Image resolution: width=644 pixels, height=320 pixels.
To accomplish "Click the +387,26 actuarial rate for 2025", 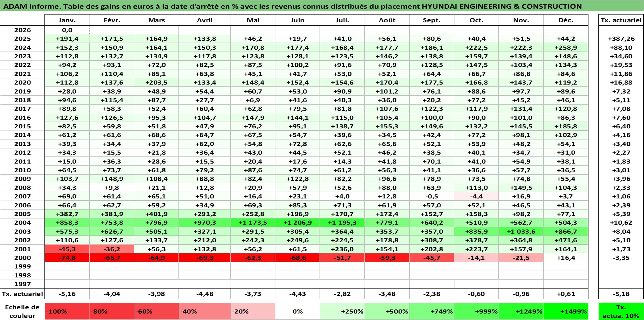I will (621, 39).
